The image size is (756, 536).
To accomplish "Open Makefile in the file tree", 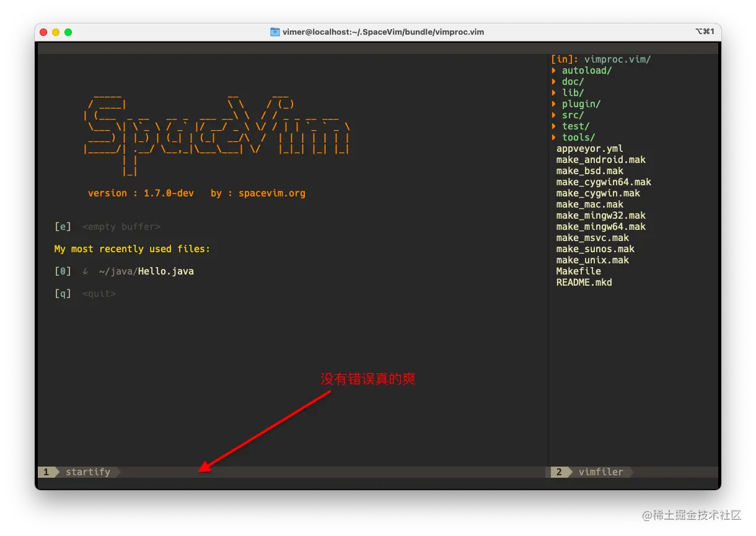I will pyautogui.click(x=579, y=271).
